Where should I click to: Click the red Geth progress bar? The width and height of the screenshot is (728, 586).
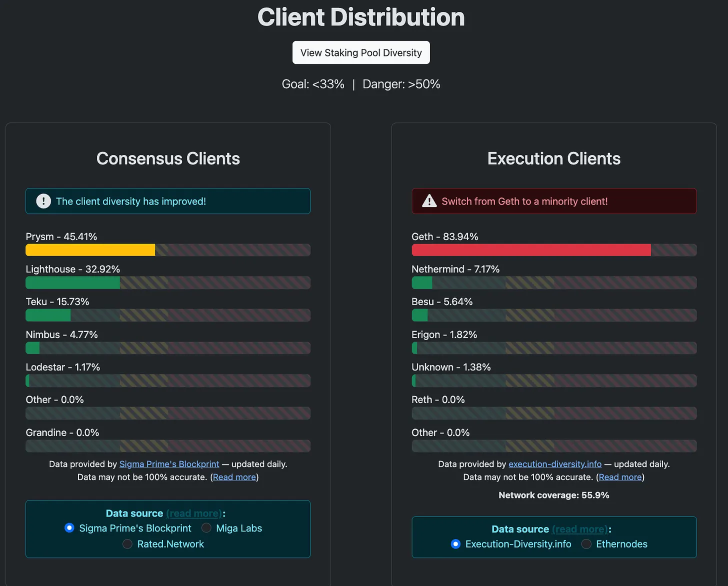[531, 250]
